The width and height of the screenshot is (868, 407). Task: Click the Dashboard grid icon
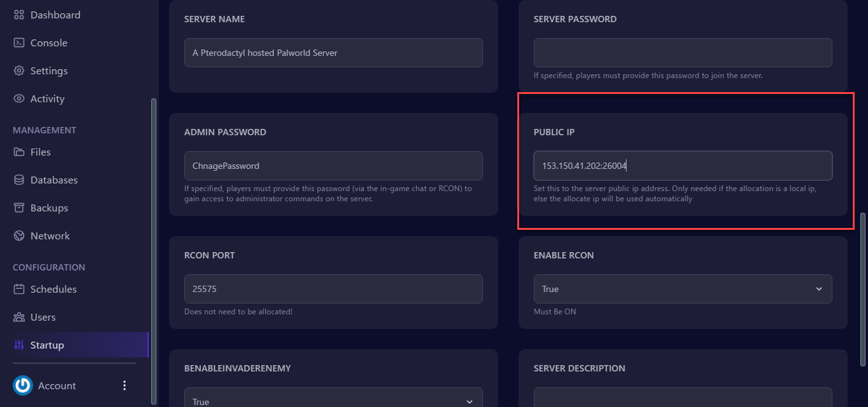19,15
